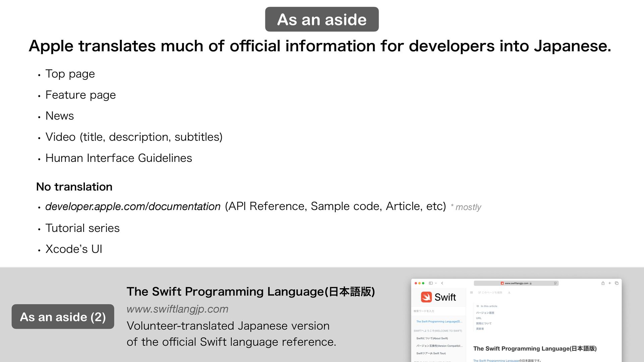
Task: Click the 'developer.apple.com/documentation' text
Action: pos(133,206)
